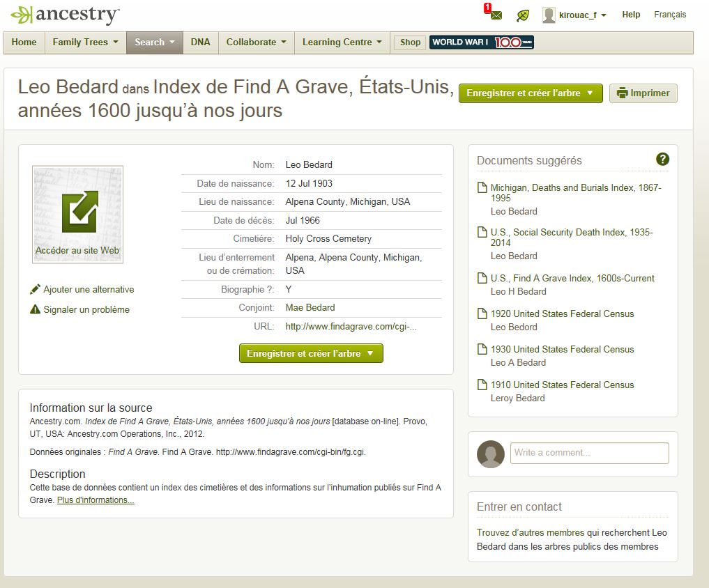
Task: Open U.S., Find A Grave Index record
Action: tap(572, 278)
